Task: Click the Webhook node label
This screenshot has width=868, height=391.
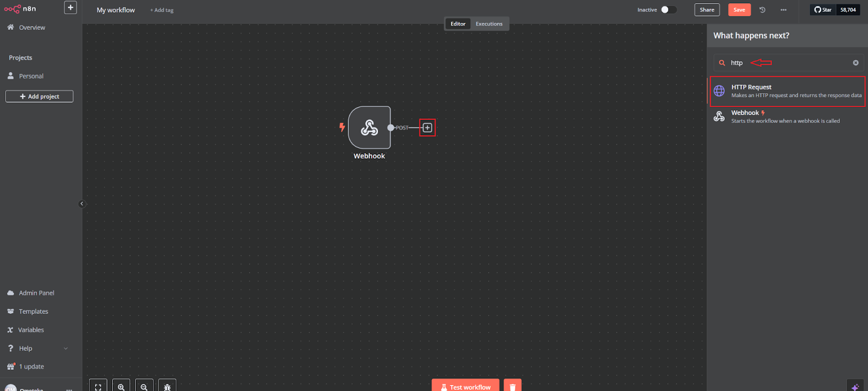Action: 369,156
